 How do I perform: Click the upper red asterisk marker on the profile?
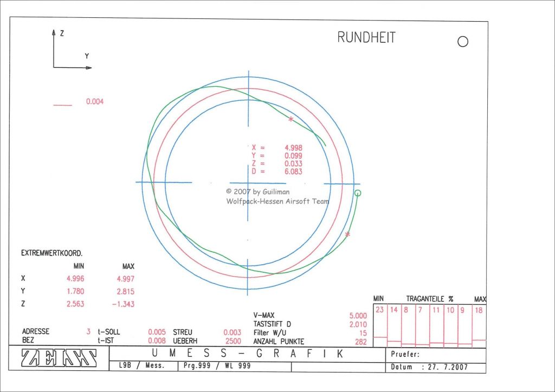pyautogui.click(x=291, y=119)
